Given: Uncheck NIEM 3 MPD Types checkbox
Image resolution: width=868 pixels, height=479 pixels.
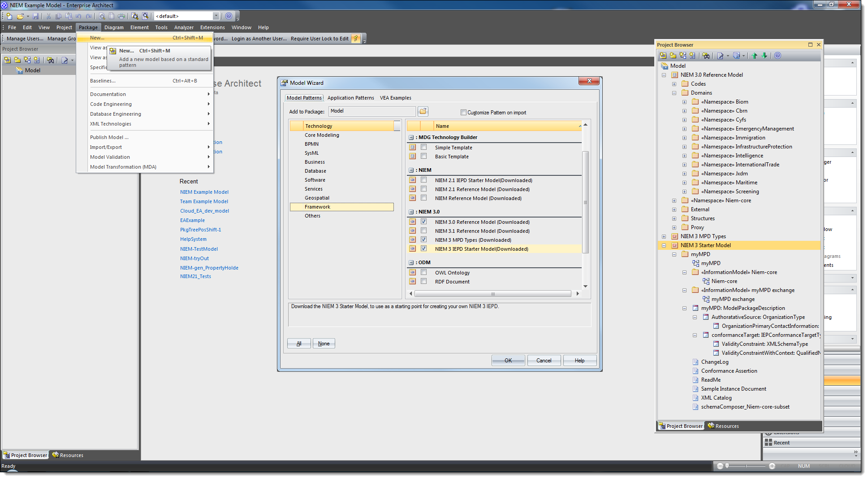Looking at the screenshot, I should coord(423,240).
